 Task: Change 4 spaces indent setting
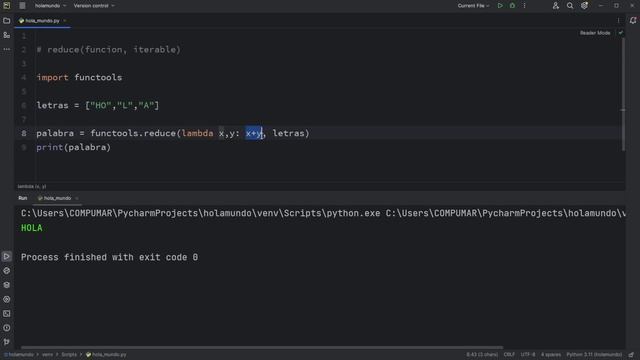pos(551,355)
